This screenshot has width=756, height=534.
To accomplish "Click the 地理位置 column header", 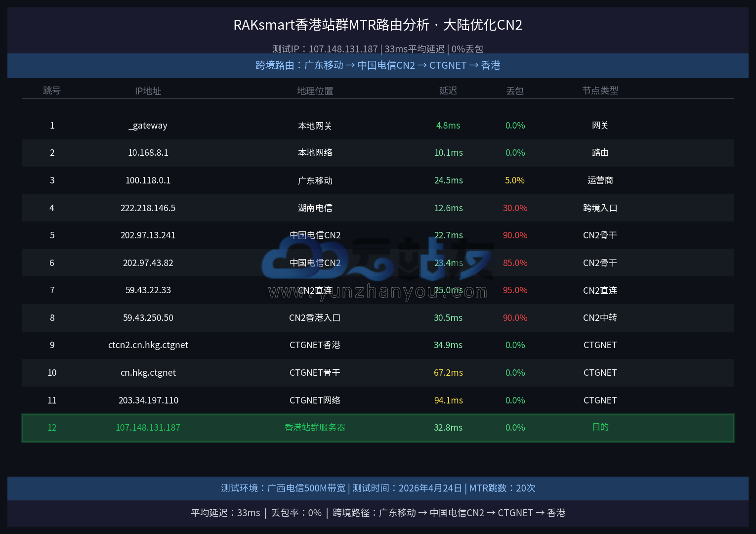I will point(315,91).
